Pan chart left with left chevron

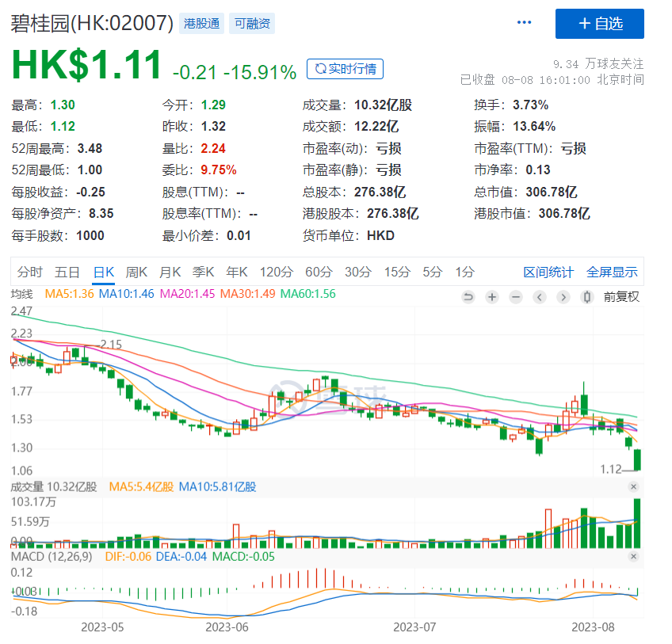coord(540,296)
